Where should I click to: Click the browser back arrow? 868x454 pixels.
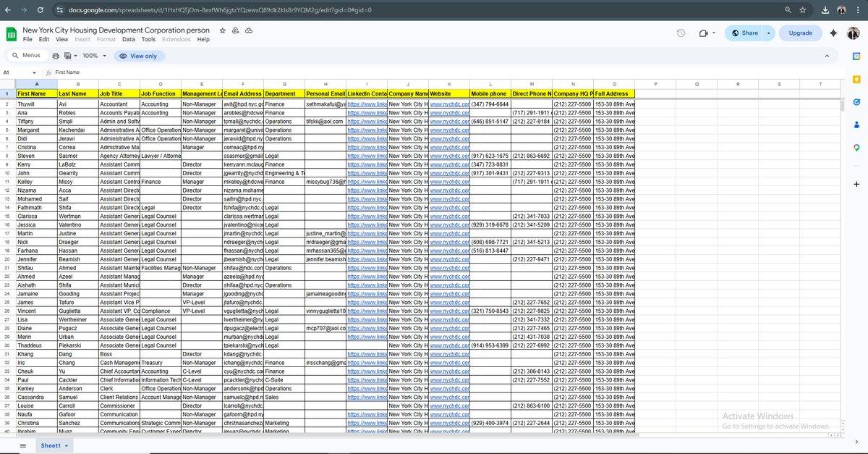point(8,10)
